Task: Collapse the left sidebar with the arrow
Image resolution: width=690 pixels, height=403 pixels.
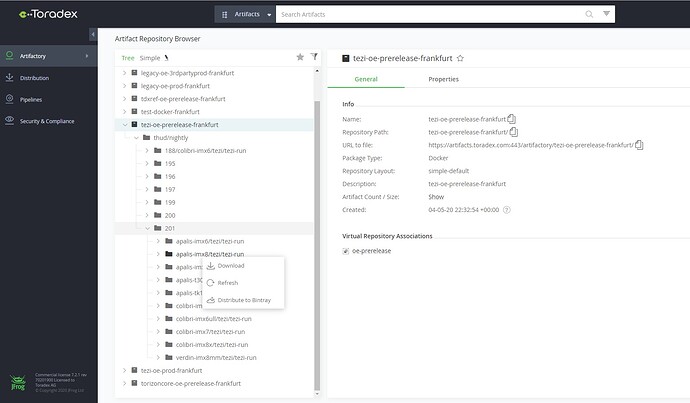Action: (93, 34)
